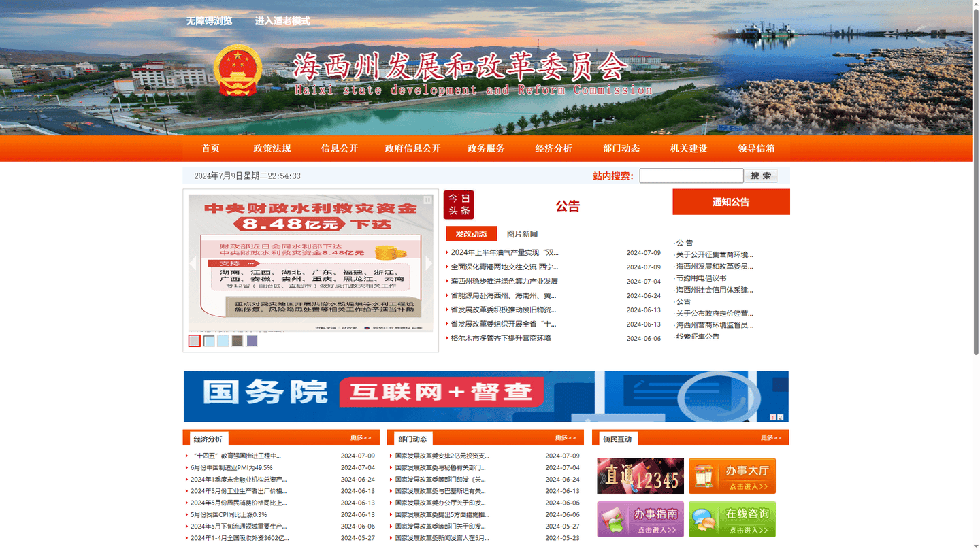
Task: Open the 信息公开 navigation item
Action: [x=340, y=148]
